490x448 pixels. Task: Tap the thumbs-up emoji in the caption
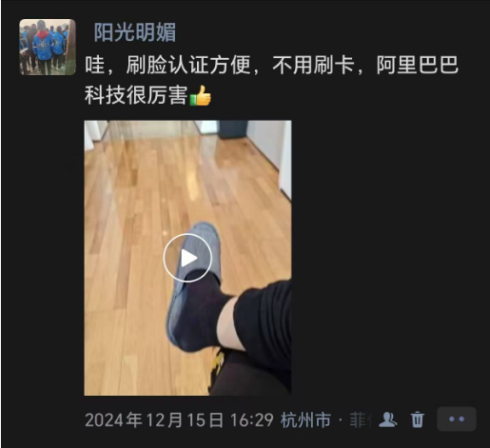(200, 95)
